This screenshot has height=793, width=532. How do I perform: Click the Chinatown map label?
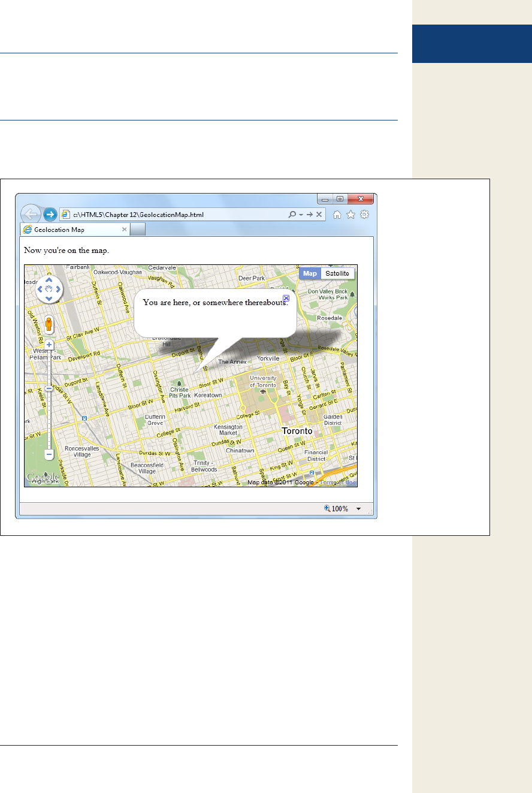click(240, 450)
